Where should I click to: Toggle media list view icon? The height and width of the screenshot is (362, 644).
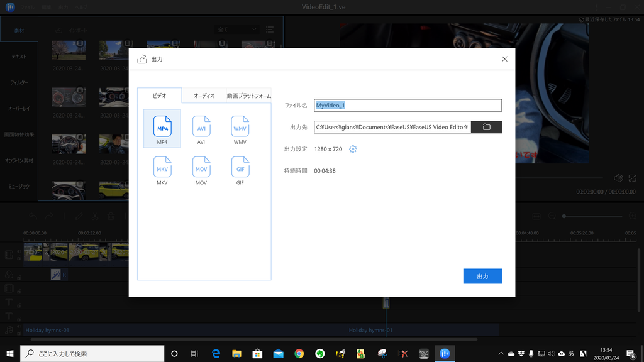[269, 30]
